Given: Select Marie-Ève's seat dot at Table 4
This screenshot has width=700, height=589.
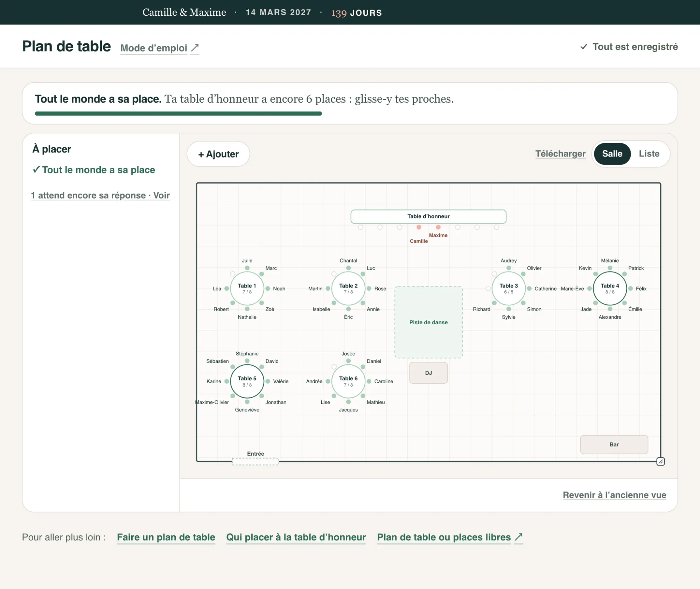Looking at the screenshot, I should pos(589,289).
